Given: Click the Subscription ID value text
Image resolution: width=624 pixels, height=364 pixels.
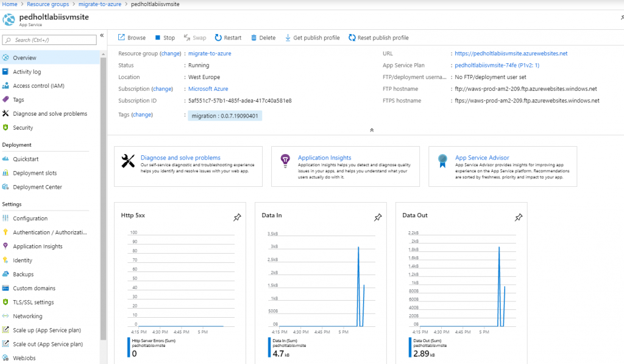Looking at the screenshot, I should click(x=240, y=100).
